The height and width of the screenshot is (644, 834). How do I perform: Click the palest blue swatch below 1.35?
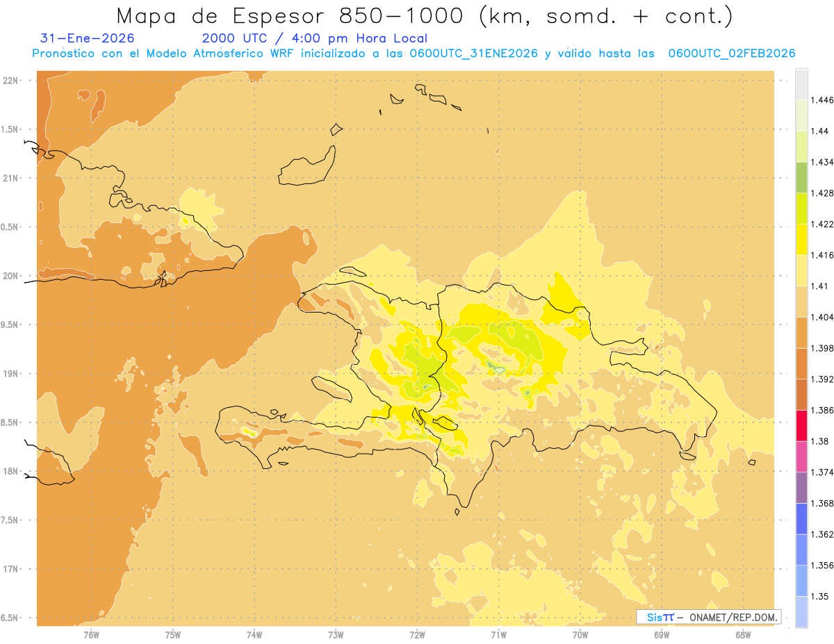[801, 612]
